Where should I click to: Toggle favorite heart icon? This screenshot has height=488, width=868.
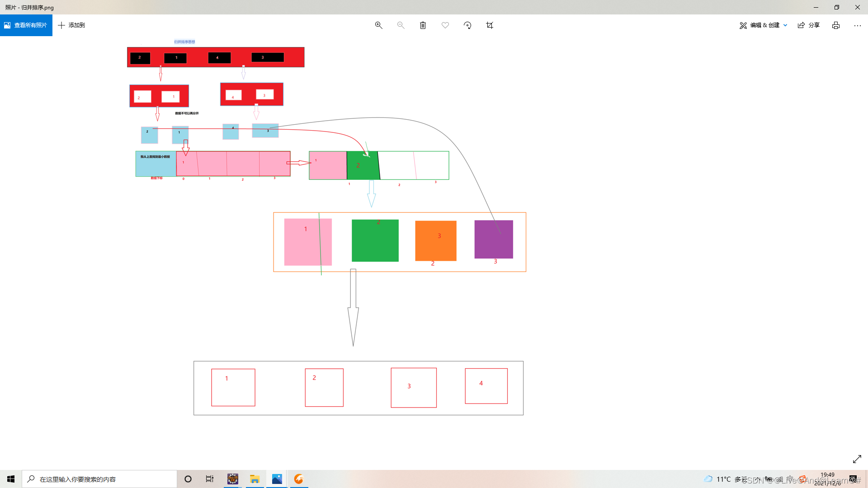[x=445, y=25]
